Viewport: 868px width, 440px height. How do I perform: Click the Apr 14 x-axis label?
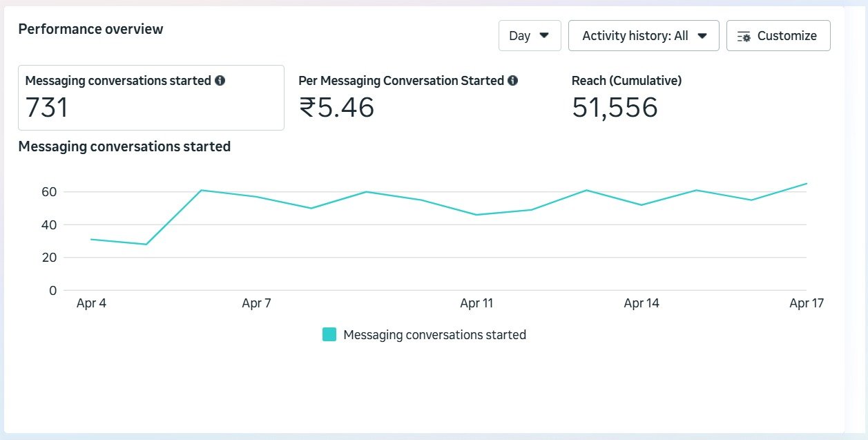click(x=642, y=303)
